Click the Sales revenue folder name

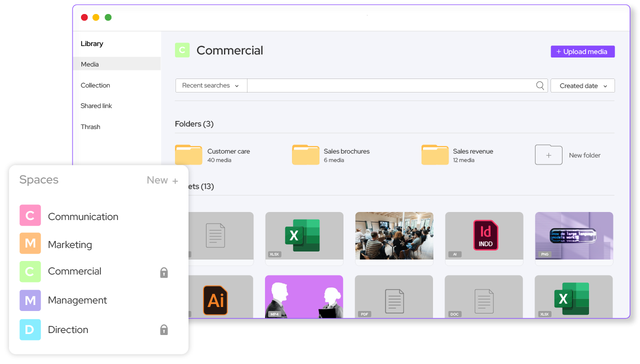click(473, 151)
